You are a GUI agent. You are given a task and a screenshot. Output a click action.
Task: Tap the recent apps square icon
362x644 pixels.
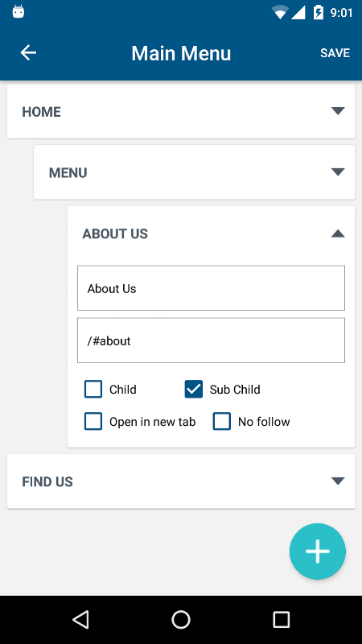click(x=282, y=619)
